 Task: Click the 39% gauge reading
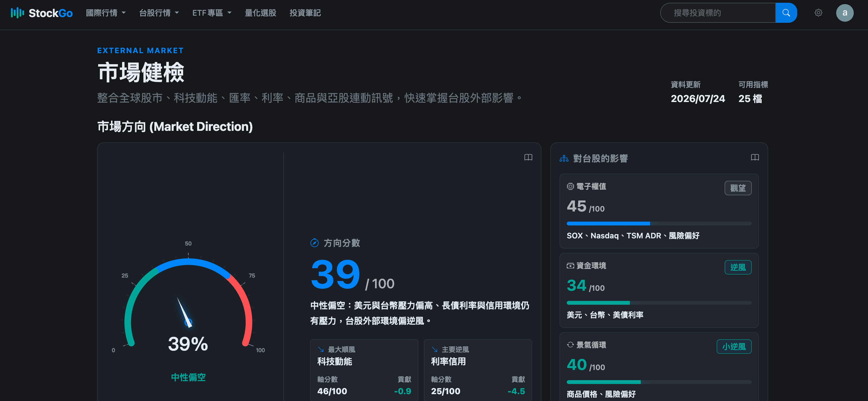[188, 344]
